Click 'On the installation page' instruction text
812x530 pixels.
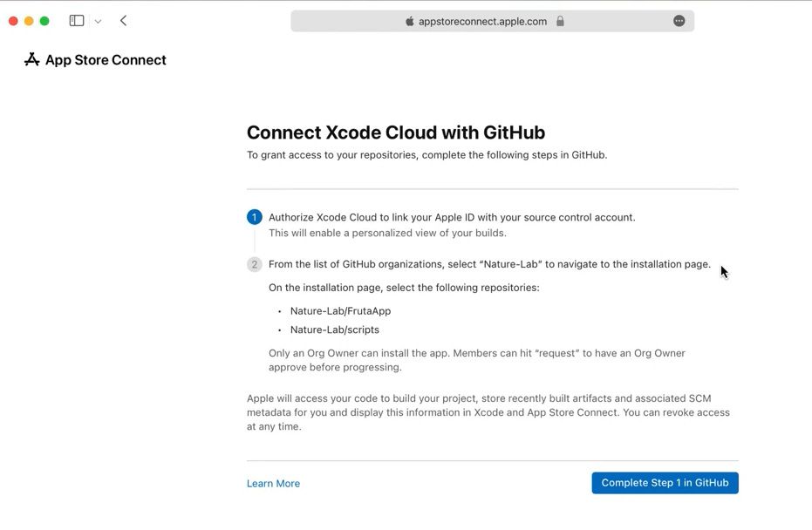click(x=404, y=288)
